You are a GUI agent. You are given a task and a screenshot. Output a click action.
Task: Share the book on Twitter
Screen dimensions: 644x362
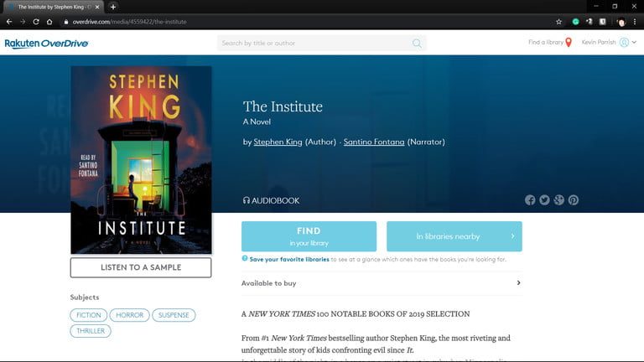coord(544,200)
